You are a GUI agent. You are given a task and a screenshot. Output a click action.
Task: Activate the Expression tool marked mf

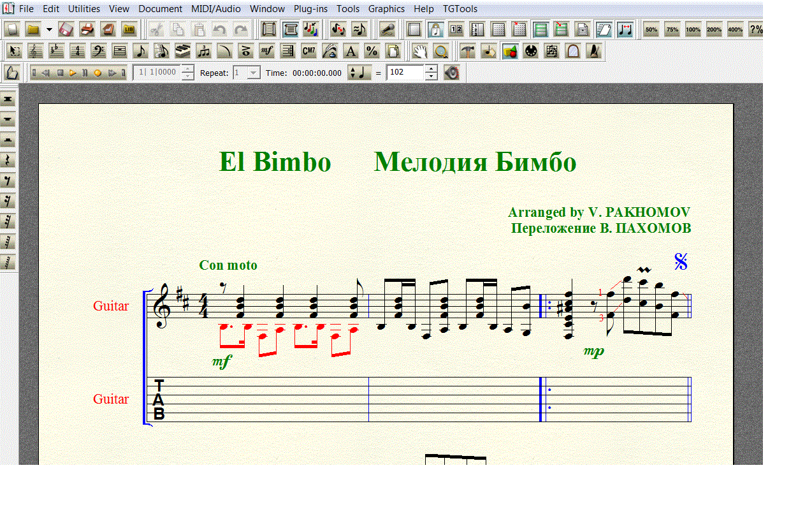267,52
